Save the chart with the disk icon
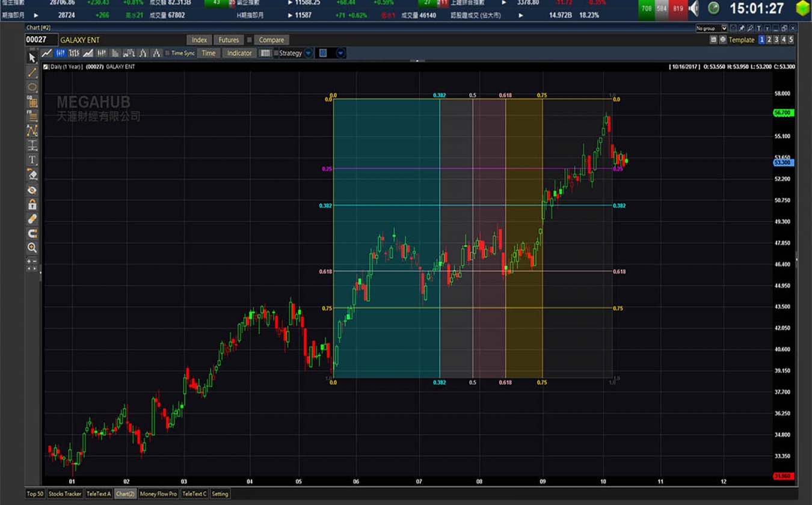Screen dimensions: 812x505 coord(713,40)
